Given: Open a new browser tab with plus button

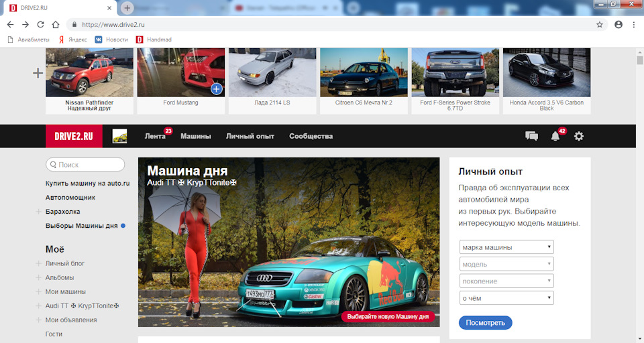Looking at the screenshot, I should point(127,8).
